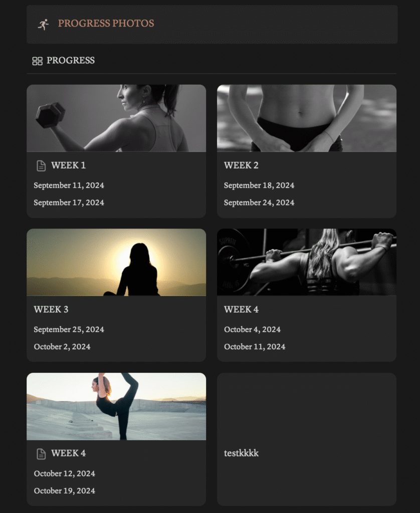Click the dumbbell woman cover photo
This screenshot has width=420, height=513.
[116, 118]
